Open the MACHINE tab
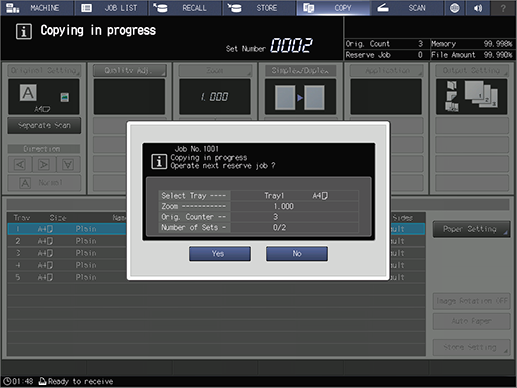Screen dimensions: 517x388 pos(37,8)
